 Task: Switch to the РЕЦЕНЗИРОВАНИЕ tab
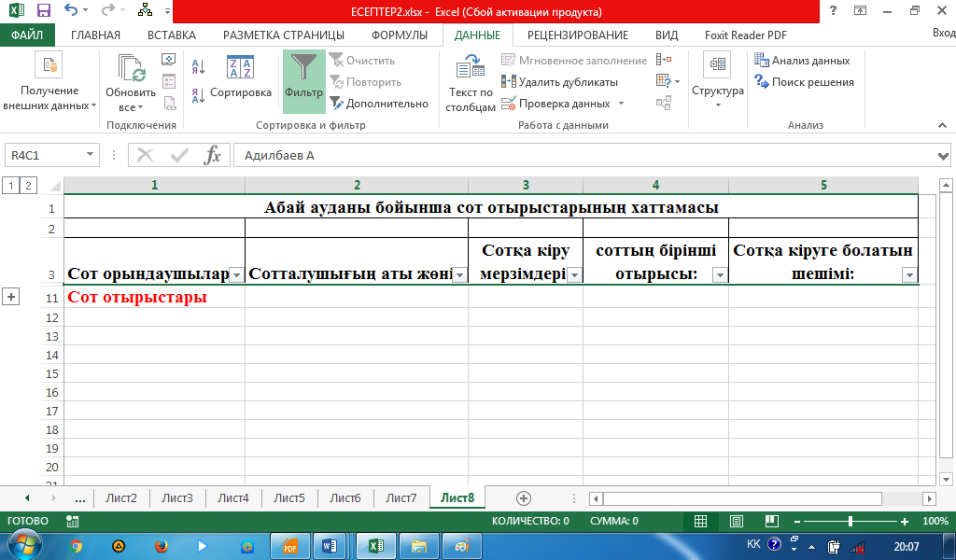click(x=577, y=35)
